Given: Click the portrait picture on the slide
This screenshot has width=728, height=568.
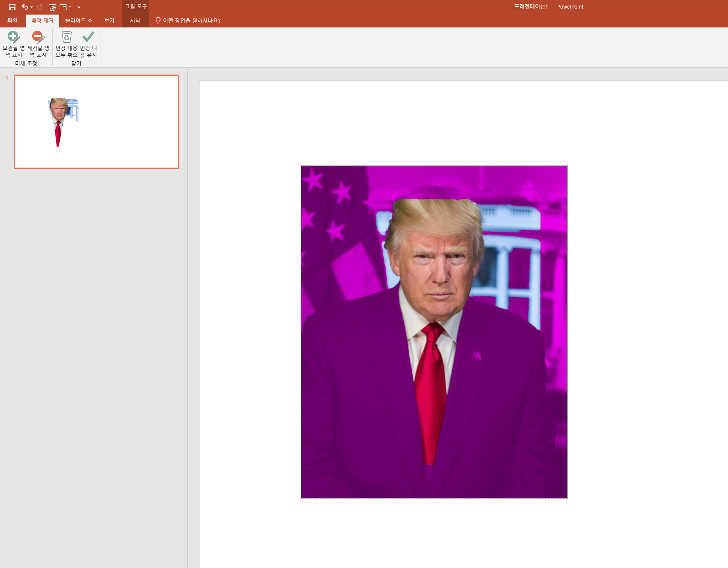Looking at the screenshot, I should (x=434, y=332).
